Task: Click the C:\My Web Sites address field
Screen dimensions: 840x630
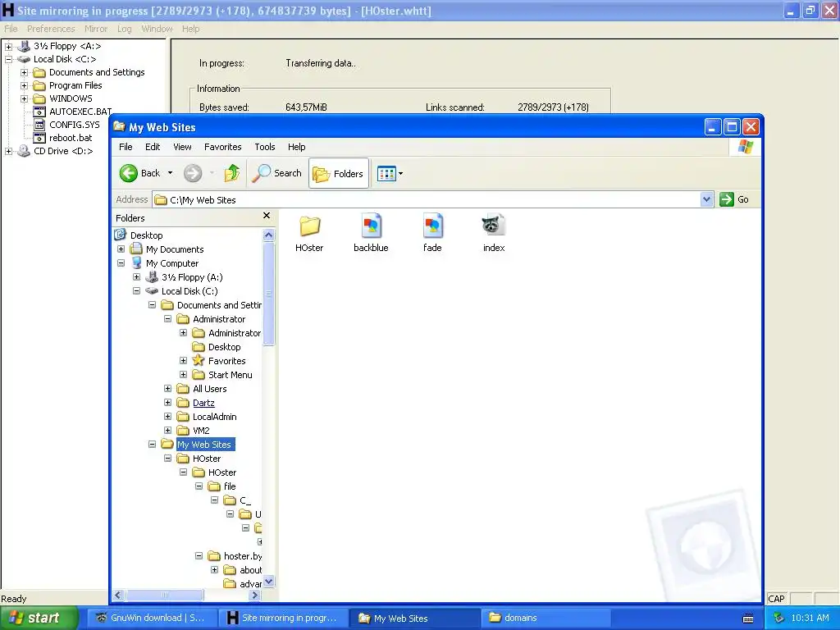Action: (426, 200)
